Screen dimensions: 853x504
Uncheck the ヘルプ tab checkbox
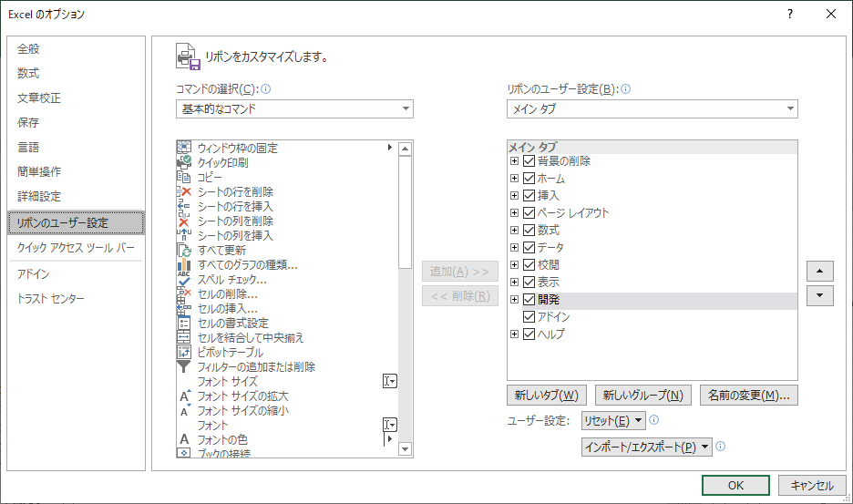click(x=529, y=334)
